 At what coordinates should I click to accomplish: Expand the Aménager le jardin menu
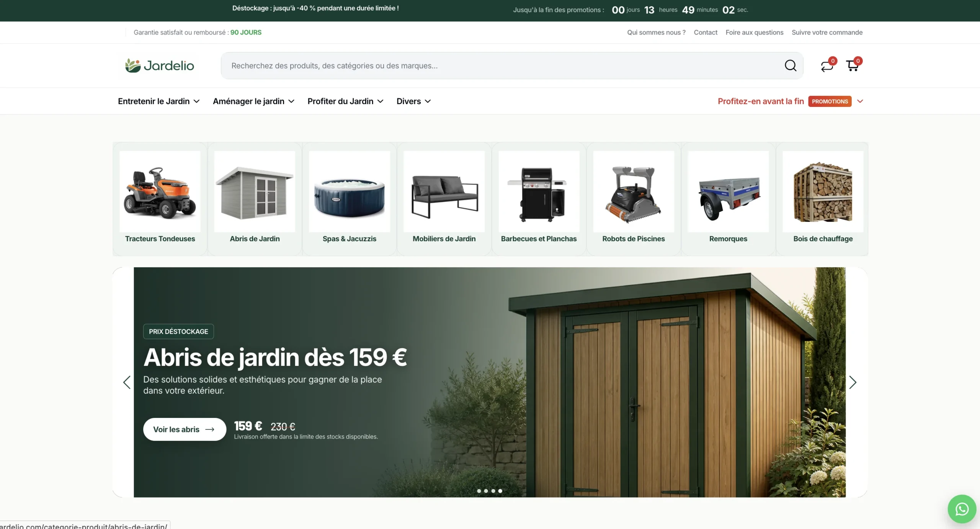[253, 101]
